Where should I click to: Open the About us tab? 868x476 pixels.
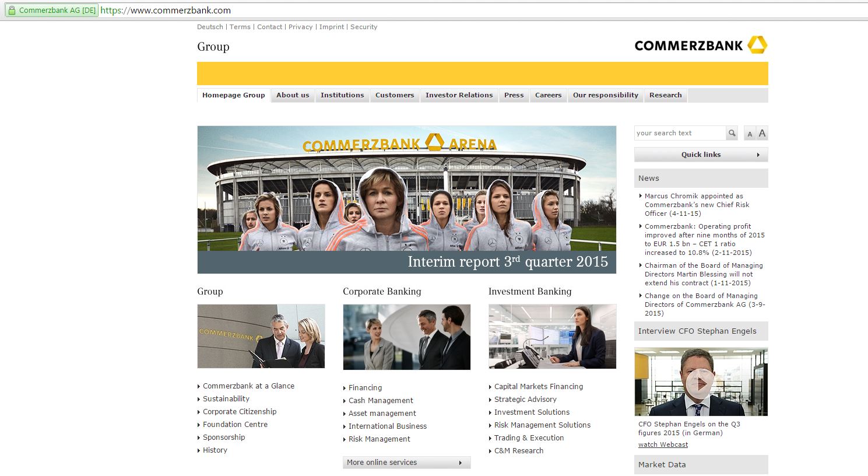tap(293, 95)
